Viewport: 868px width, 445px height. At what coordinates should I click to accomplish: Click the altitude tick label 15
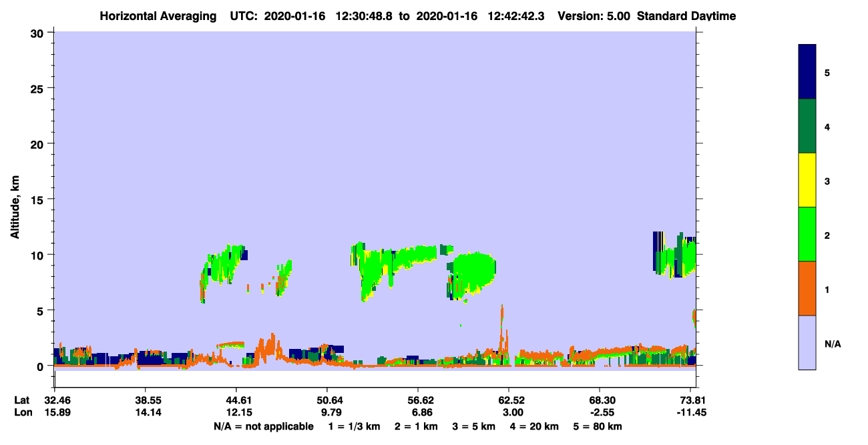39,199
